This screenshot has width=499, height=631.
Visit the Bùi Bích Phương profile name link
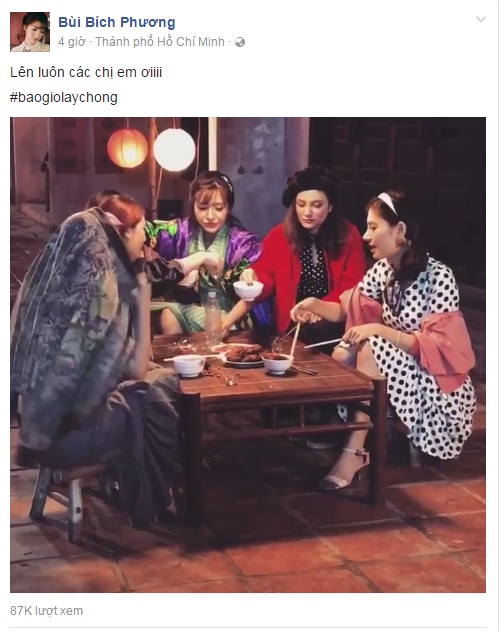(117, 22)
